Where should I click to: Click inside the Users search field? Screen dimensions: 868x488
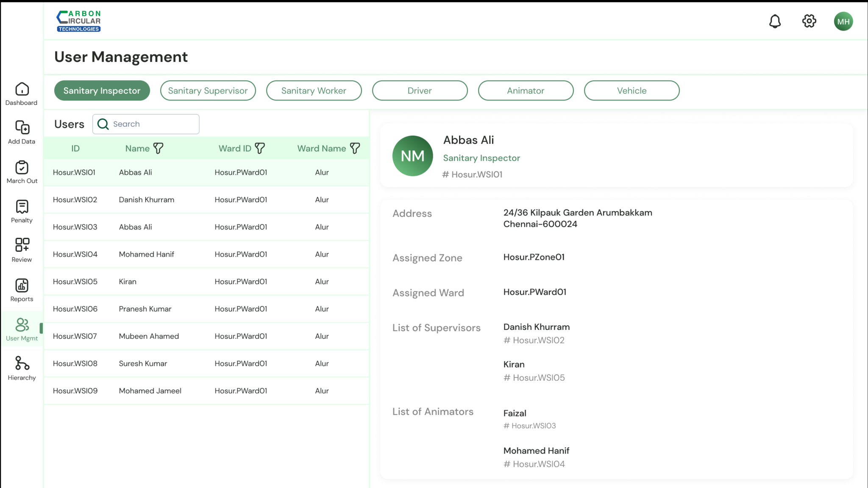click(146, 124)
